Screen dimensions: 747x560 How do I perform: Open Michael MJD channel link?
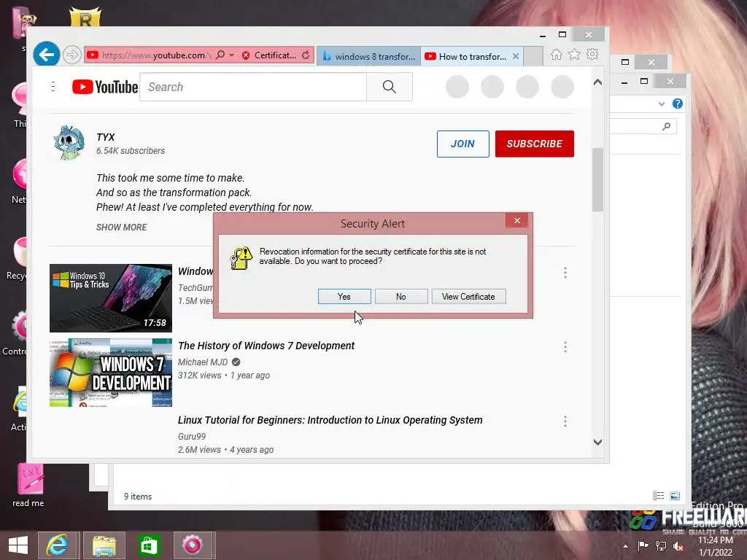pos(203,362)
